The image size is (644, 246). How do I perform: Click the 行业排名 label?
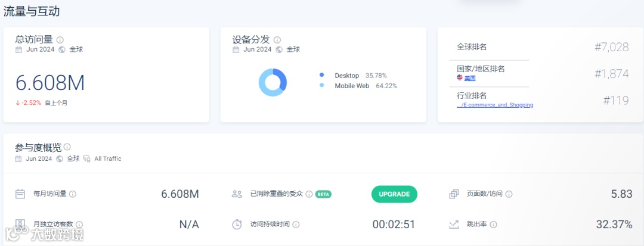pos(472,95)
